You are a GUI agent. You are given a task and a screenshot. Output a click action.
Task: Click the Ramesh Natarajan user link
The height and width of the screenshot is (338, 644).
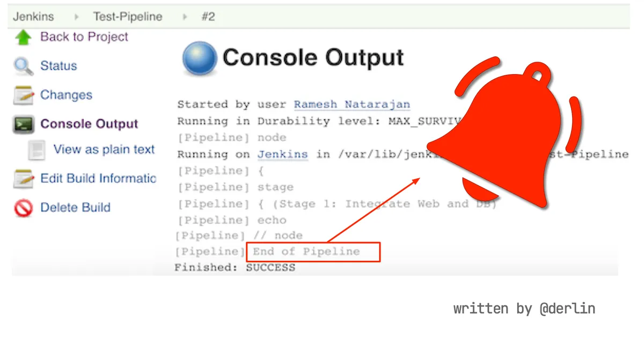click(x=352, y=104)
